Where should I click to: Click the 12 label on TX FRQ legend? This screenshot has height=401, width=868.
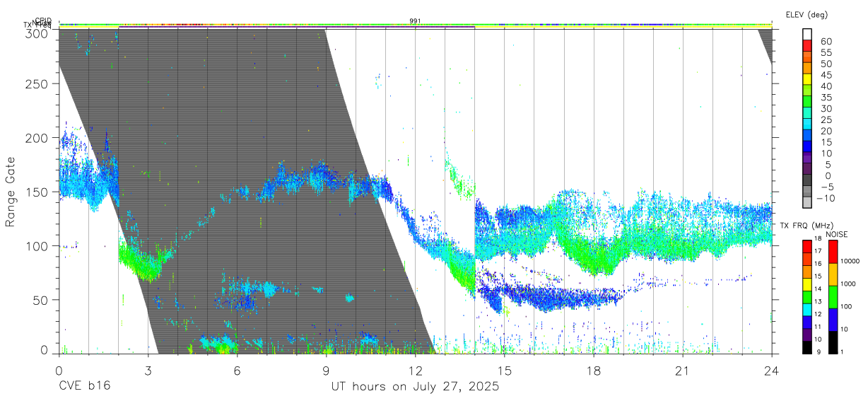point(819,315)
